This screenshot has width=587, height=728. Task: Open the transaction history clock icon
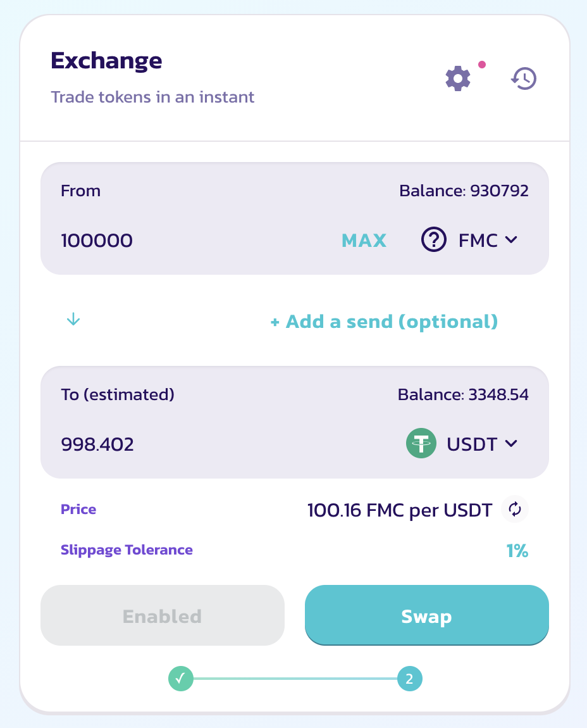pos(524,78)
